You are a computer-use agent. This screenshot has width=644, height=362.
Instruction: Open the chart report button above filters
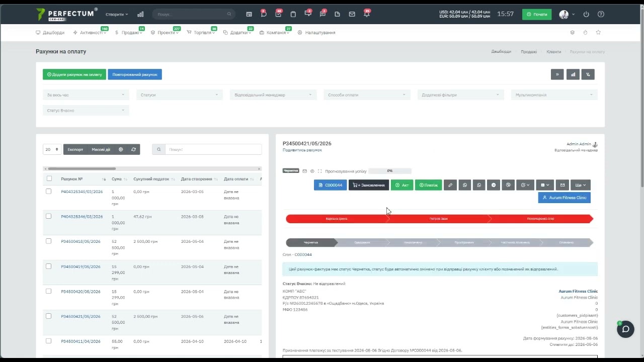tap(573, 74)
